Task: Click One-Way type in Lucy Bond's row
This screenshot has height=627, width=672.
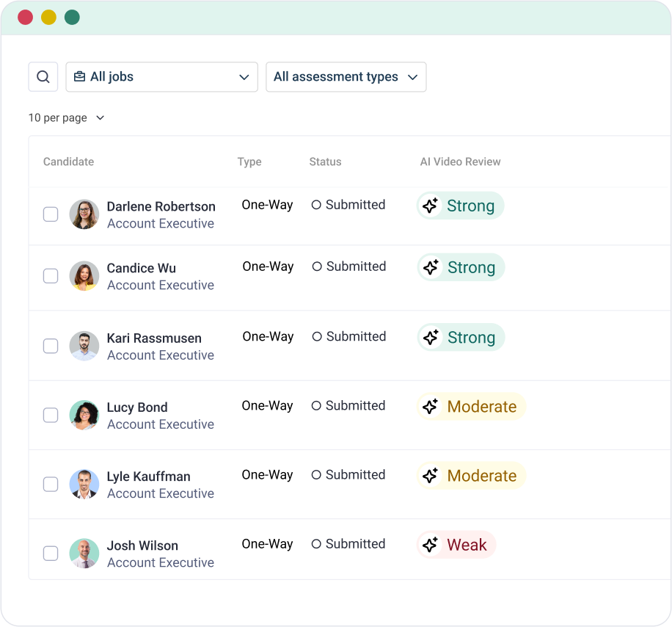Action: tap(268, 406)
